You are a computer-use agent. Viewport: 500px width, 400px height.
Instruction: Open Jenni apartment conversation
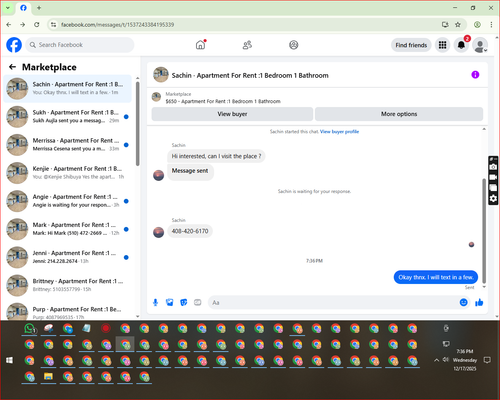pyautogui.click(x=67, y=257)
